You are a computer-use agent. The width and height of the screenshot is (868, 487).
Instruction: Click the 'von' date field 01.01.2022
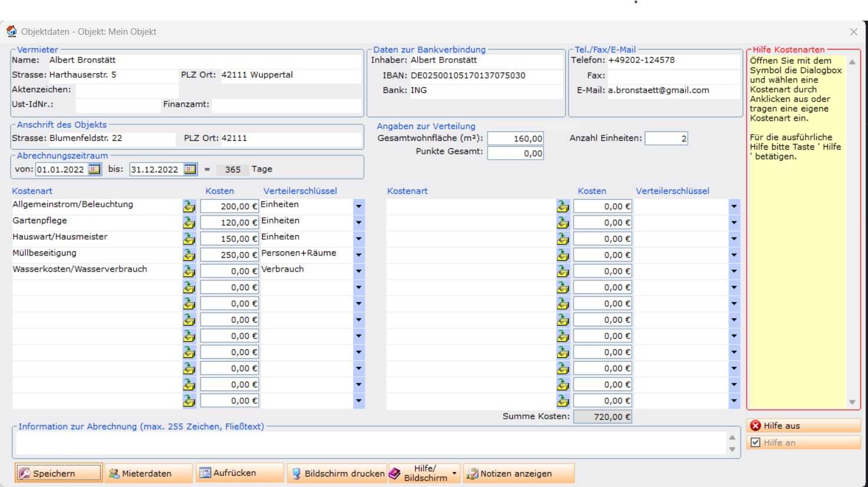click(x=62, y=169)
